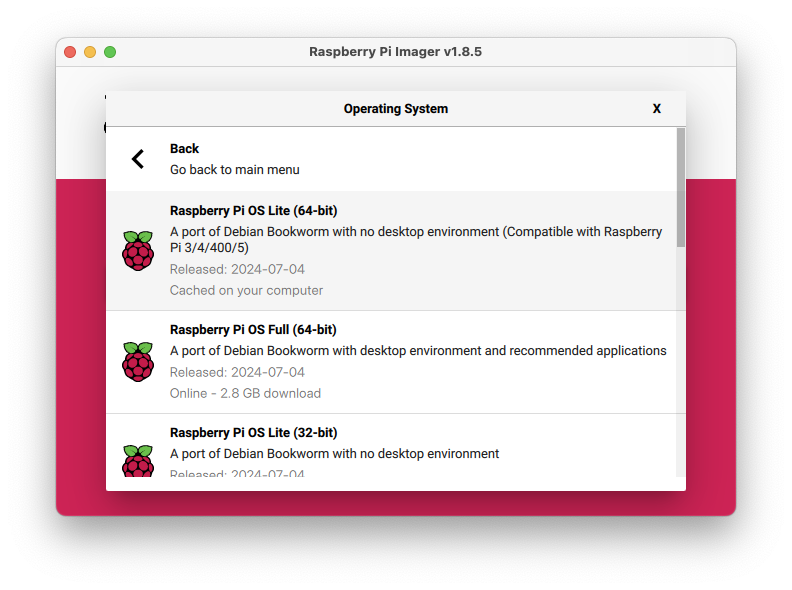The image size is (792, 590).
Task: Click the Raspberry Pi Imager v1.8.5 title bar
Action: 396,52
